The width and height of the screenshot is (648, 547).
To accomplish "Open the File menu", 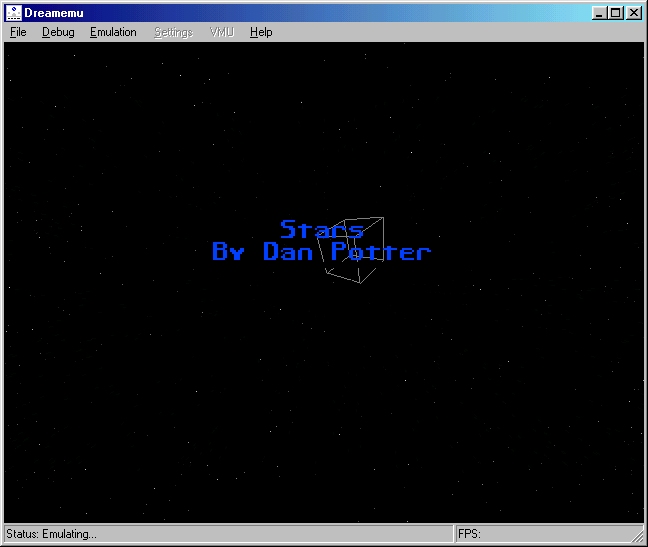I will click(18, 32).
